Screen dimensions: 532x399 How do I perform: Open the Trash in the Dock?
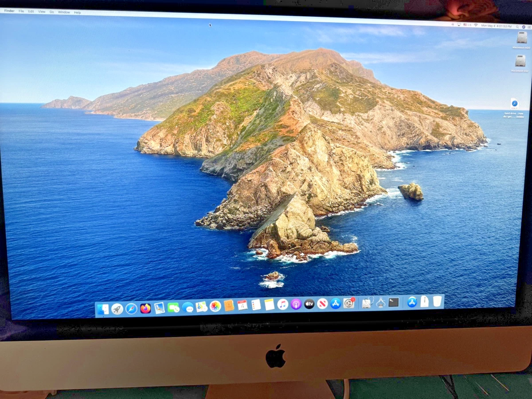coord(437,301)
